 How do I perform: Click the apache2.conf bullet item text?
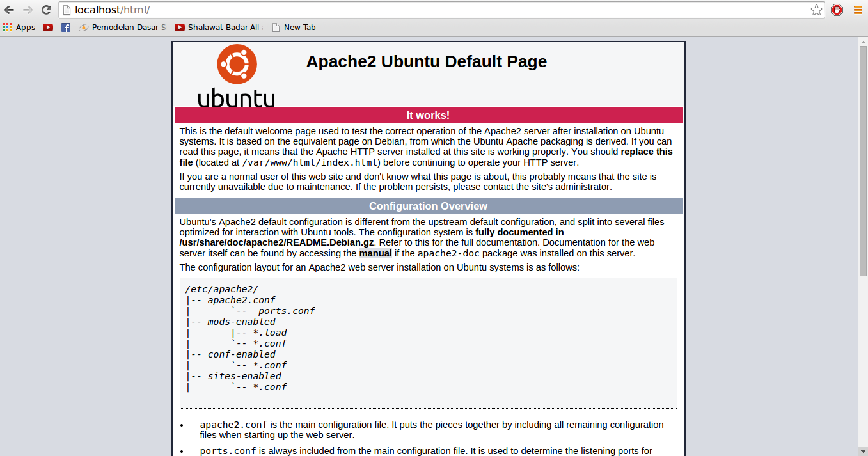coord(432,430)
